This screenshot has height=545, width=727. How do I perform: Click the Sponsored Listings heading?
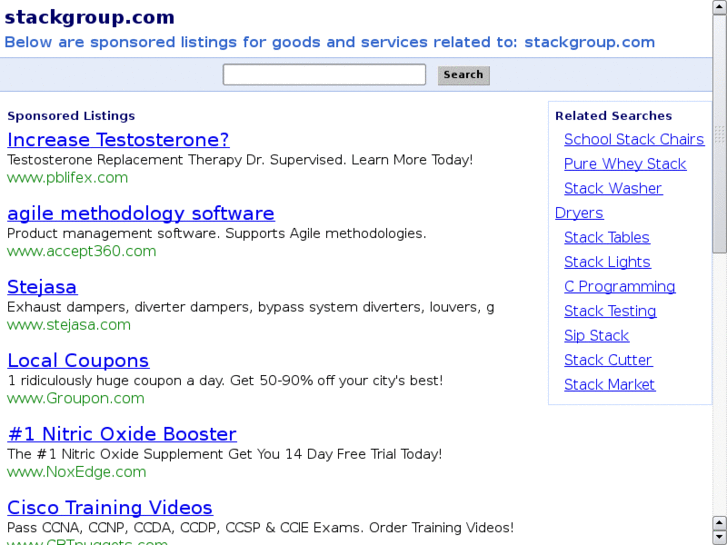pos(71,115)
